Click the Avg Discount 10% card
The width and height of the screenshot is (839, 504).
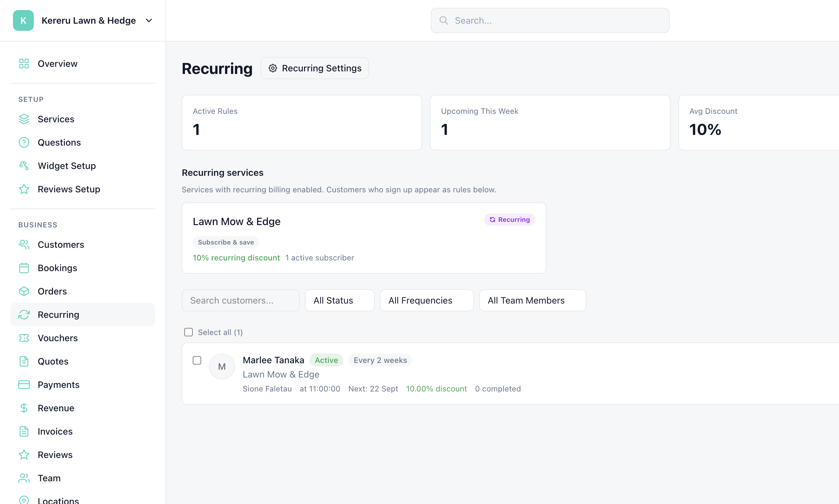coord(759,123)
